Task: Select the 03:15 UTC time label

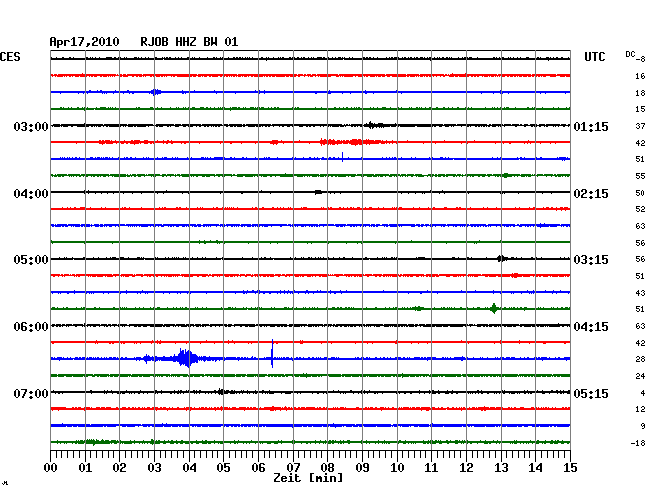Action: pos(591,260)
